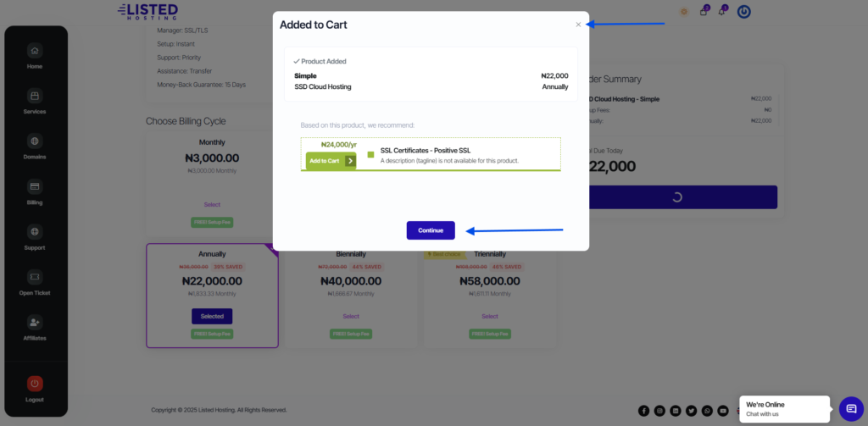Click the red Logout button

pyautogui.click(x=35, y=384)
